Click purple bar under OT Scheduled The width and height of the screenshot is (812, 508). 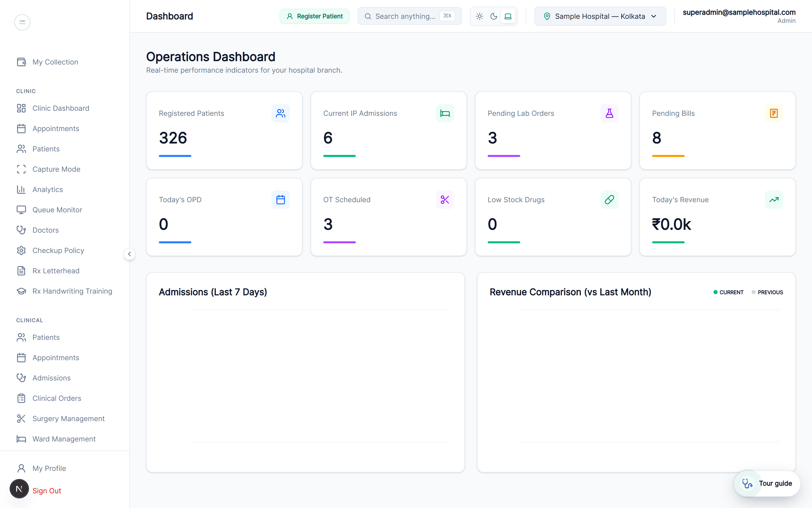pyautogui.click(x=339, y=242)
